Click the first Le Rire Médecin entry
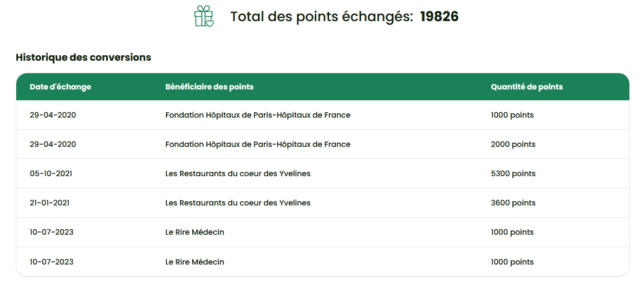The image size is (644, 296). [x=194, y=232]
